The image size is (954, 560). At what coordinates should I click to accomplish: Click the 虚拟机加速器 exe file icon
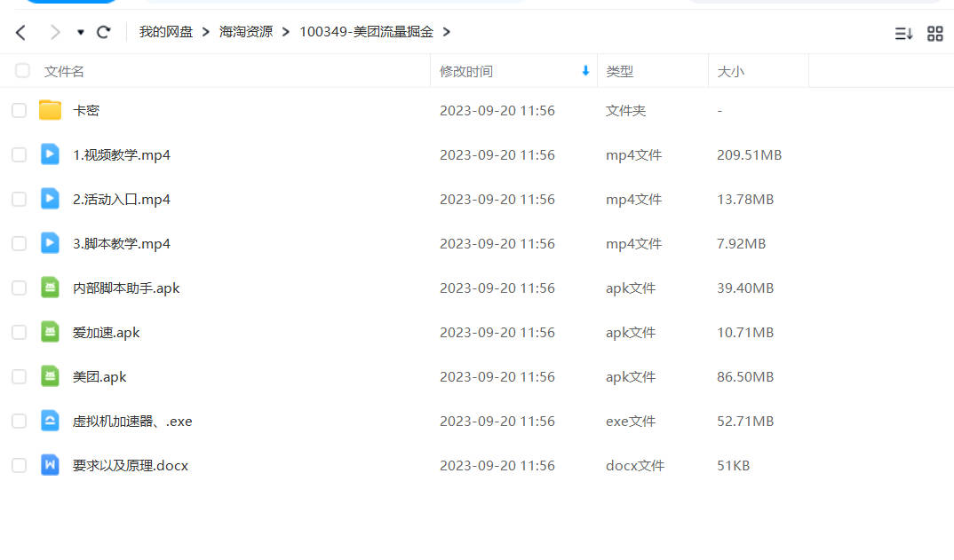(50, 421)
